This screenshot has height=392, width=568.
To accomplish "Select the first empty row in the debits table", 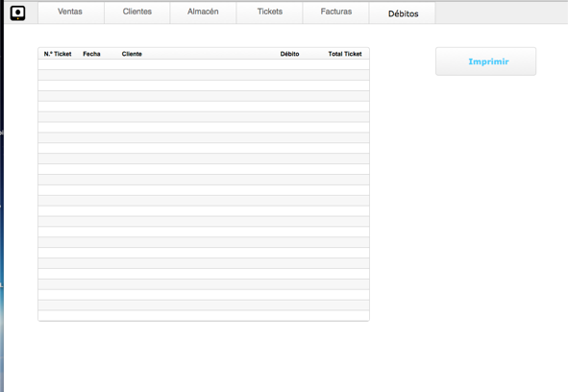I will (x=204, y=64).
